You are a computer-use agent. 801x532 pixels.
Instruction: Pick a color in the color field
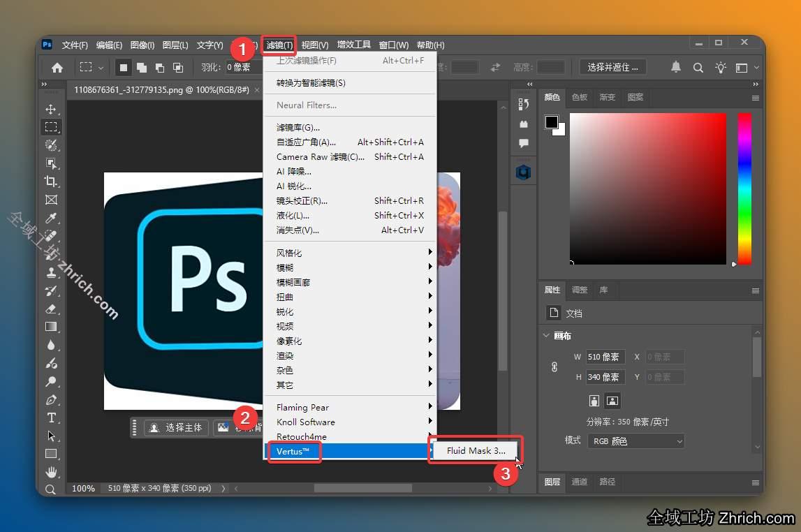coord(648,189)
